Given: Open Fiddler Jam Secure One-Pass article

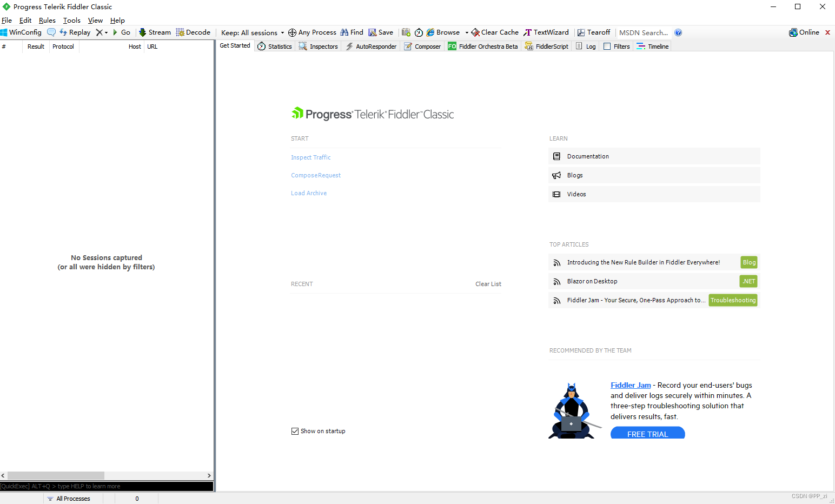Looking at the screenshot, I should click(x=636, y=300).
